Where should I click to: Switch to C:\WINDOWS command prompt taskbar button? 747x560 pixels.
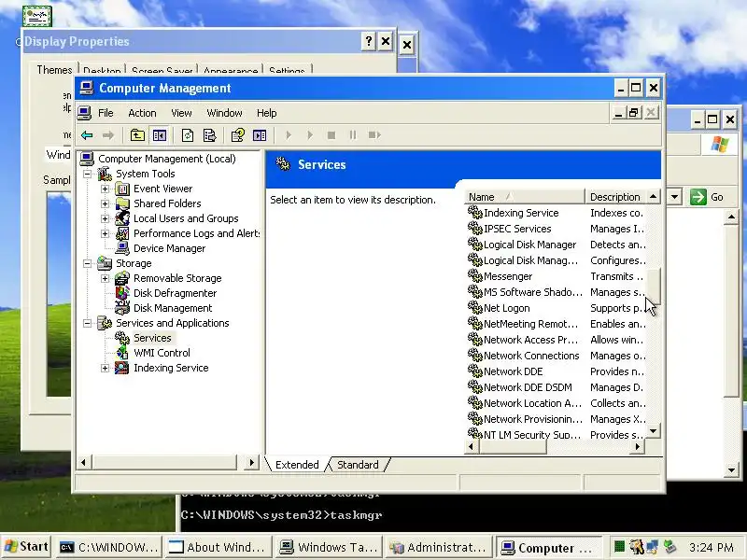(109, 547)
